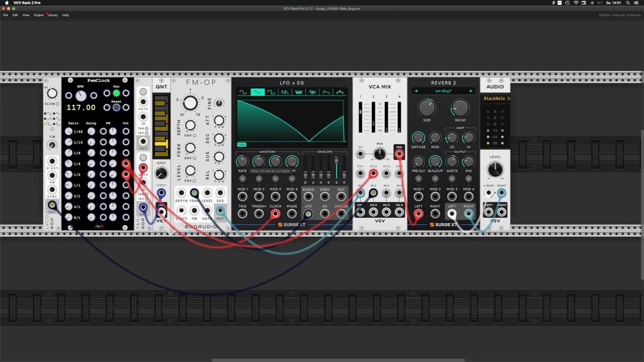Image resolution: width=644 pixels, height=362 pixels.
Task: Click the RATE knob in LFO x EG
Action: pyautogui.click(x=243, y=161)
